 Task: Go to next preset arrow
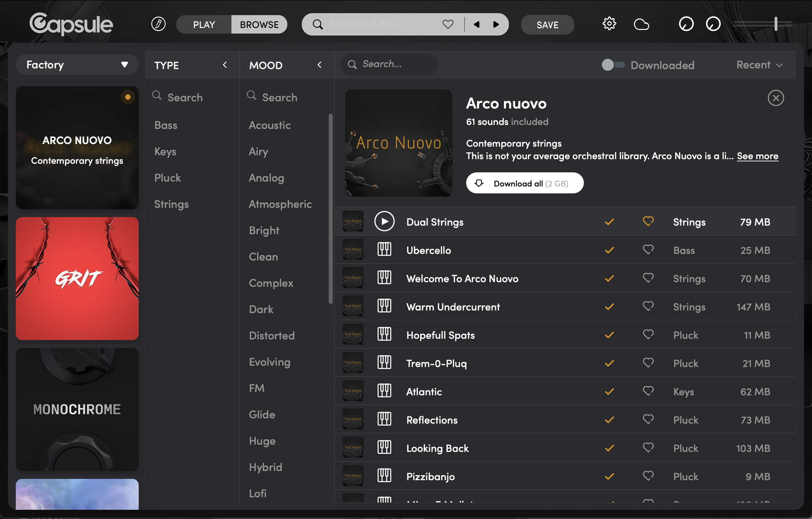(496, 24)
